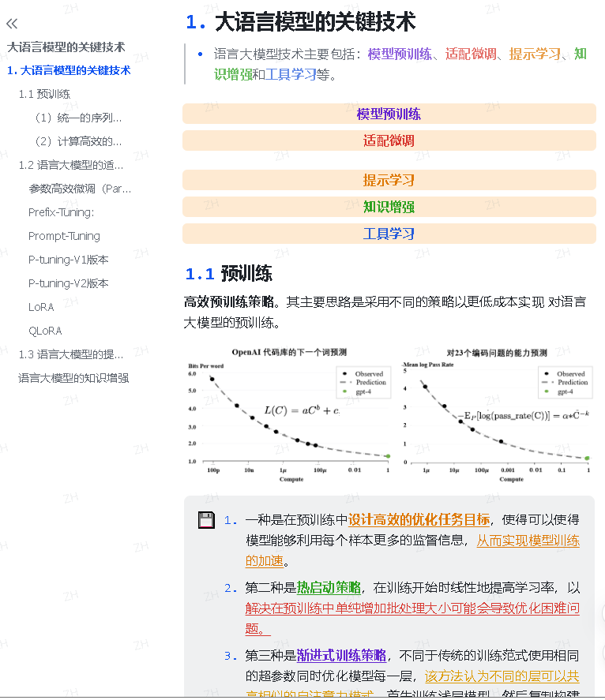605x700 pixels.
Task: Go to 1.3 语言大模型的提... section
Action: pyautogui.click(x=71, y=354)
